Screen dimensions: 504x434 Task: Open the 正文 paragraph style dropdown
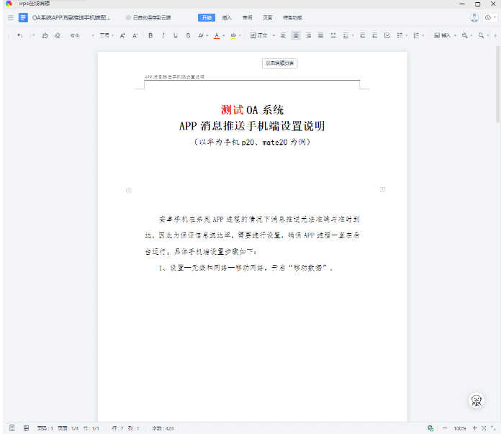pos(263,35)
